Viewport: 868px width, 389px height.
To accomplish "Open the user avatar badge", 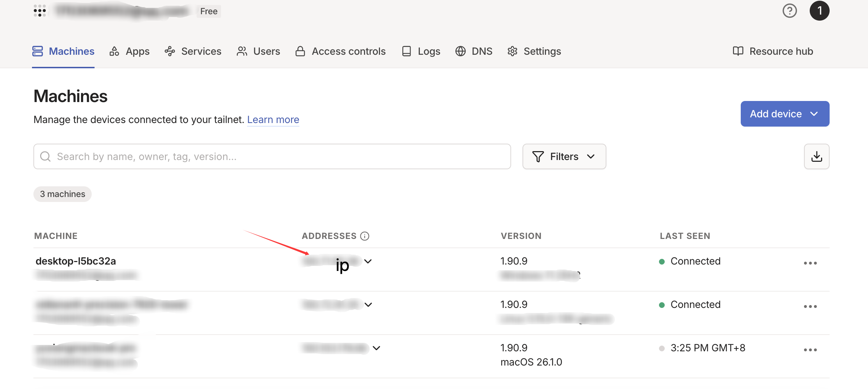I will tap(819, 11).
